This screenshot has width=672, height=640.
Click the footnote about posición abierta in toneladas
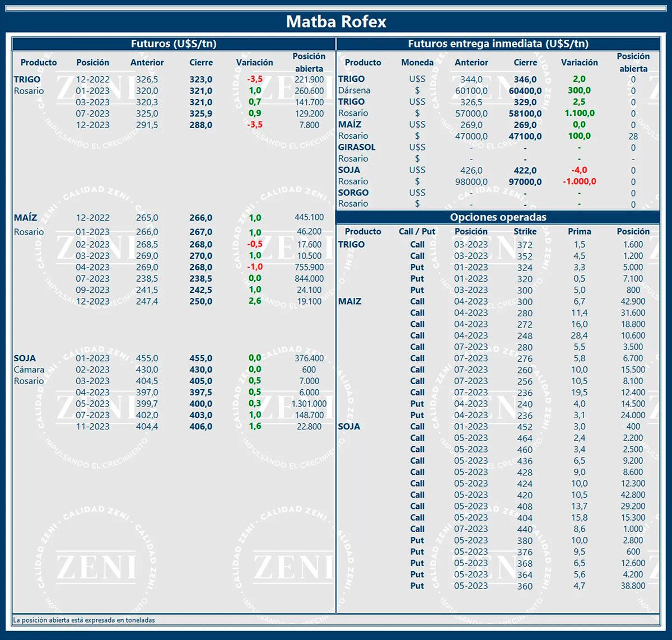pos(84,620)
